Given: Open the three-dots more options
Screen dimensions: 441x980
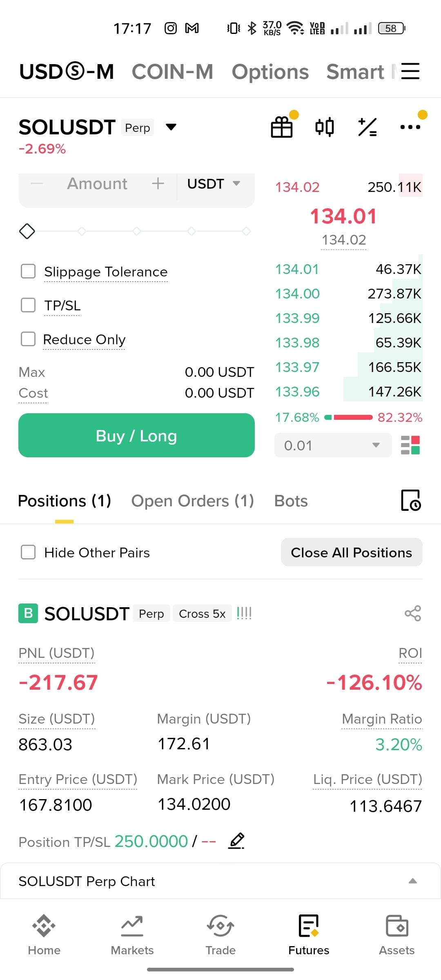Looking at the screenshot, I should [x=410, y=127].
